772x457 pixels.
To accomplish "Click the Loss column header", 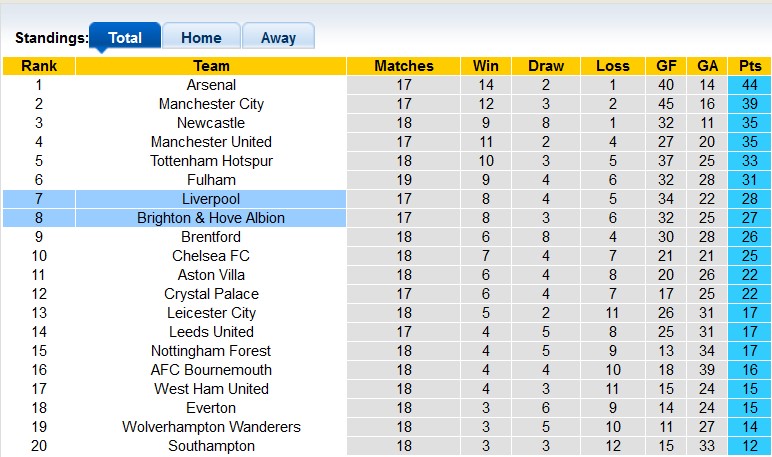I will 613,66.
